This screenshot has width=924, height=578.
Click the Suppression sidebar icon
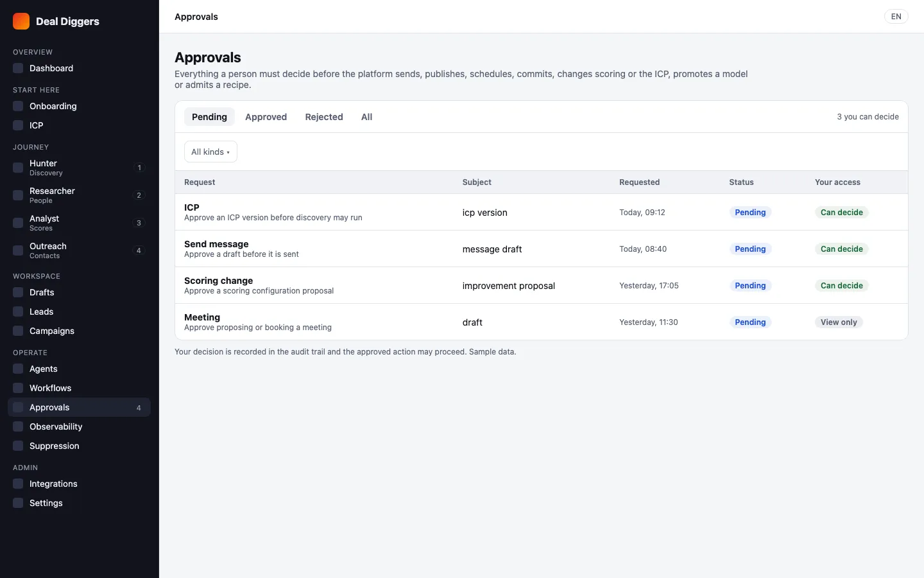click(18, 446)
